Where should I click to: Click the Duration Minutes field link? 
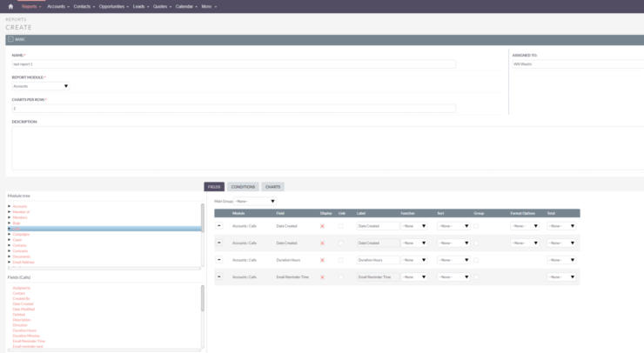coord(27,336)
